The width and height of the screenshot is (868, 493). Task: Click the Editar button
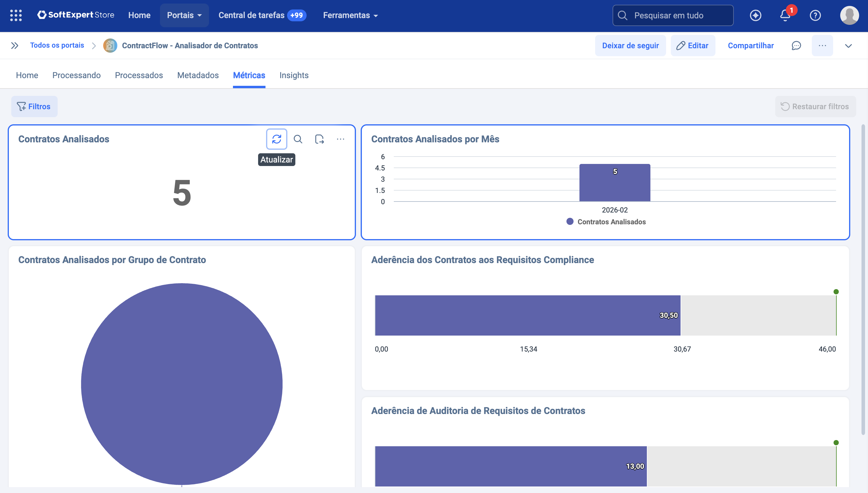[x=693, y=45]
